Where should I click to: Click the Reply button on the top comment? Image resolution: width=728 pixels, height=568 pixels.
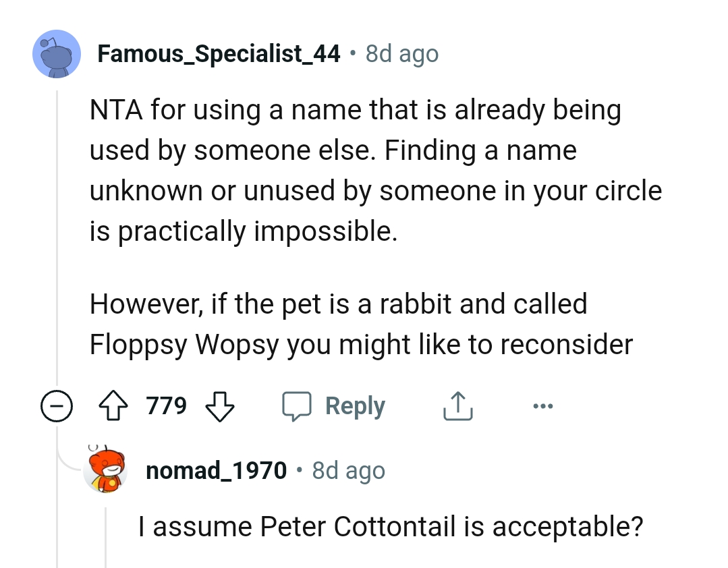click(355, 405)
